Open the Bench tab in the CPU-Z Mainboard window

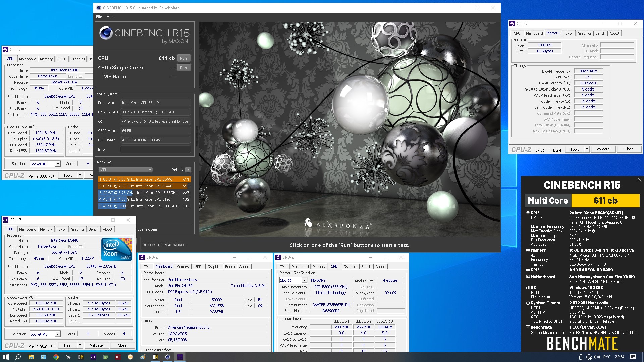230,267
